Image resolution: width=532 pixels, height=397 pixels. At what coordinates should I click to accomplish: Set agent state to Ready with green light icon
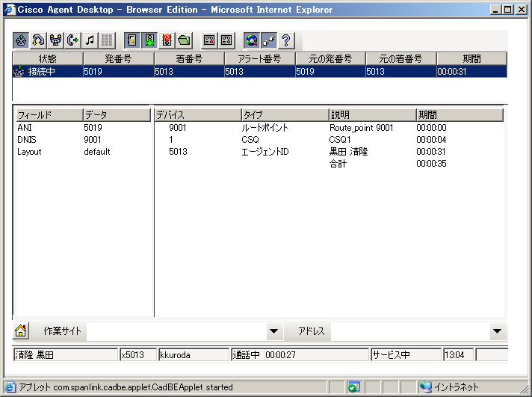point(149,40)
